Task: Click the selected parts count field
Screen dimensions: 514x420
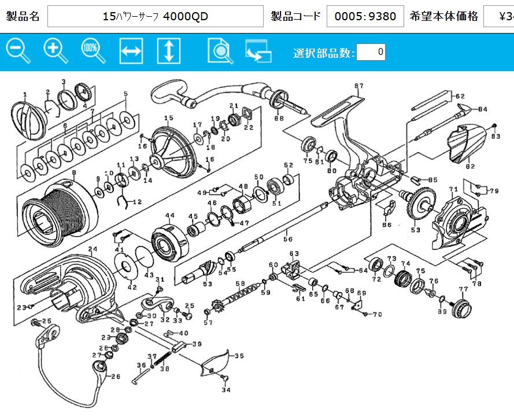Action: [x=371, y=52]
